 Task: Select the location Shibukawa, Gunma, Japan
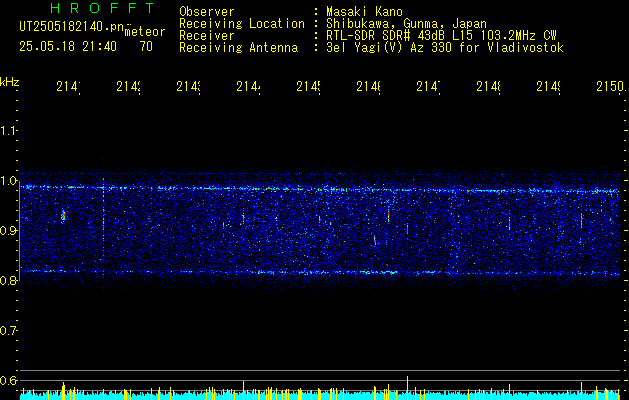(x=406, y=24)
